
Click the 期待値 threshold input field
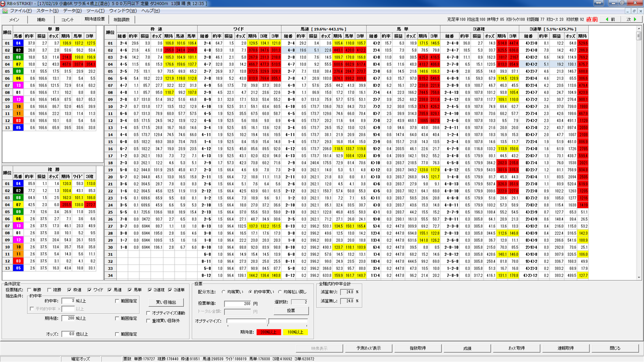pyautogui.click(x=68, y=318)
